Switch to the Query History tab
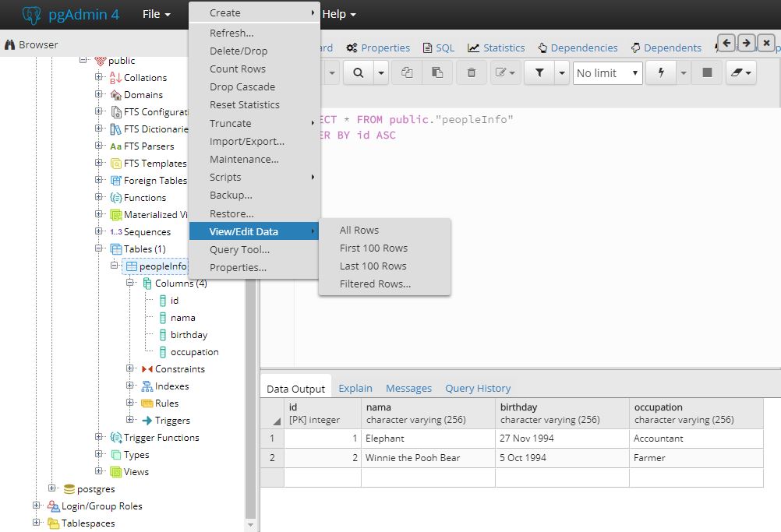This screenshot has width=781, height=532. click(x=478, y=388)
